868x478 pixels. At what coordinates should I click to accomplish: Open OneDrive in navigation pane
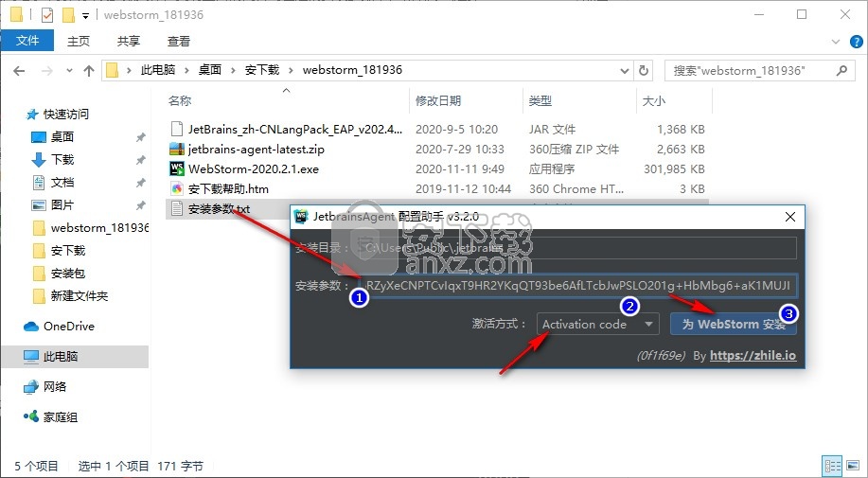point(69,326)
